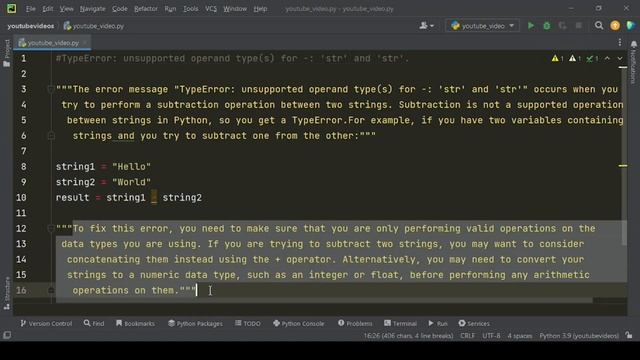The height and width of the screenshot is (360, 640).
Task: Toggle fold marker at line 6
Action: 51,136
